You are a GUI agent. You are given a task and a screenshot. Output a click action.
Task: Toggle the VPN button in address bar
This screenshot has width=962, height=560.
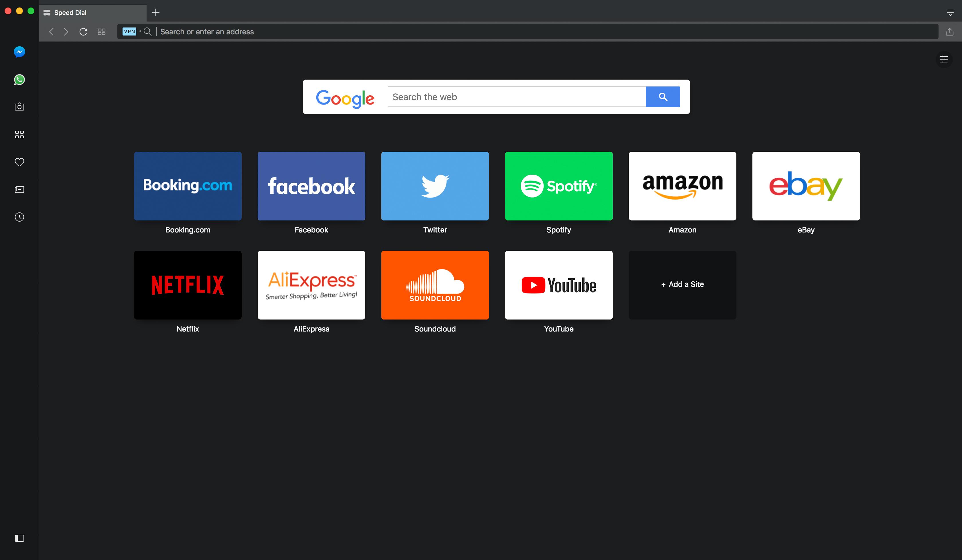129,31
